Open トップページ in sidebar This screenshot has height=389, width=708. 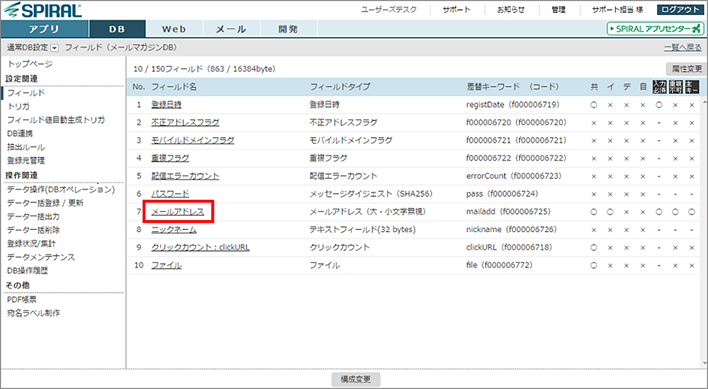[30, 64]
